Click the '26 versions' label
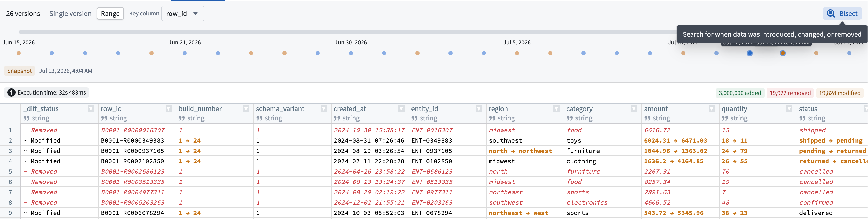The image size is (868, 219). [23, 14]
